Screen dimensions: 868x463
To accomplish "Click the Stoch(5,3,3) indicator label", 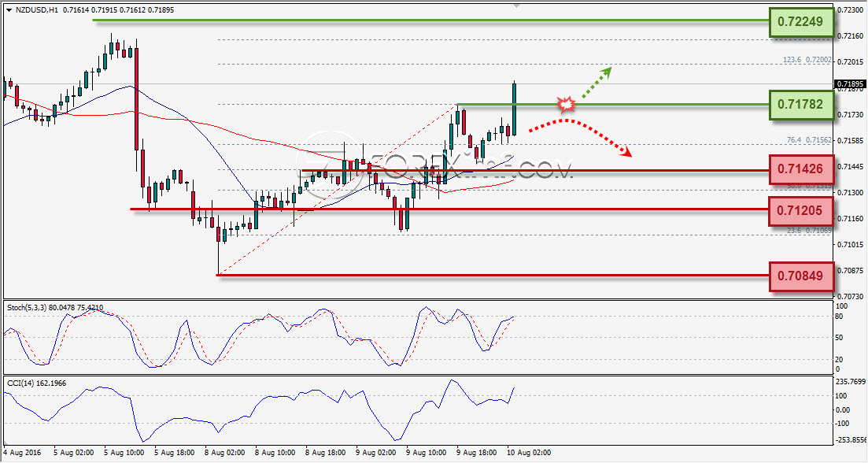I will pyautogui.click(x=54, y=307).
